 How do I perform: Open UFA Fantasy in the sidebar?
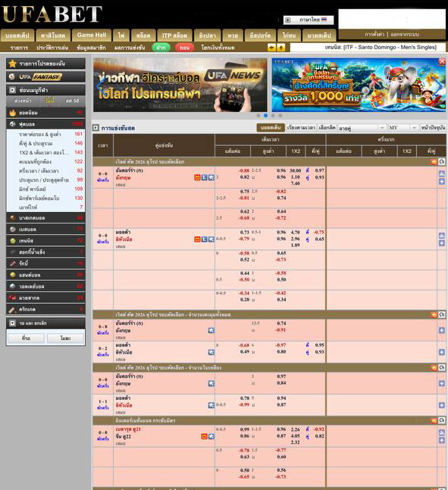click(45, 76)
